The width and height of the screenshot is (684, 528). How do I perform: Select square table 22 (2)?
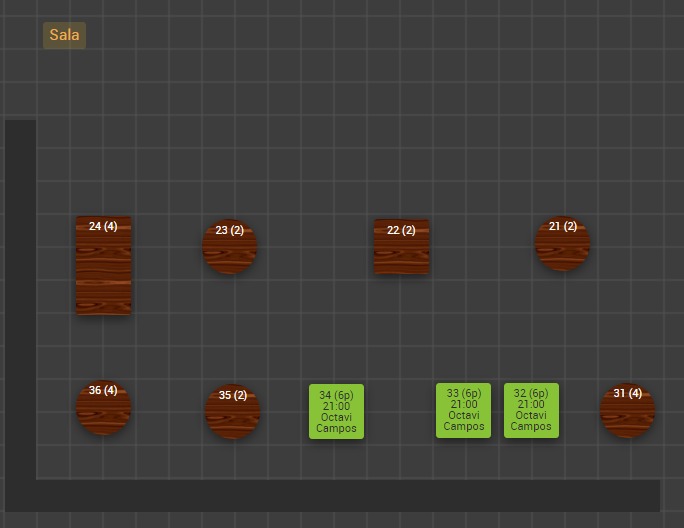pos(401,247)
